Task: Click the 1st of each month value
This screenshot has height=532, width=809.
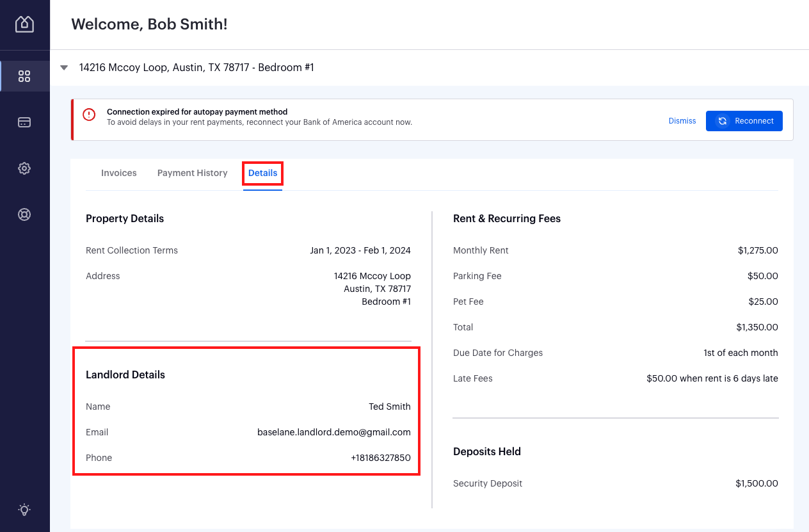Action: click(x=741, y=353)
